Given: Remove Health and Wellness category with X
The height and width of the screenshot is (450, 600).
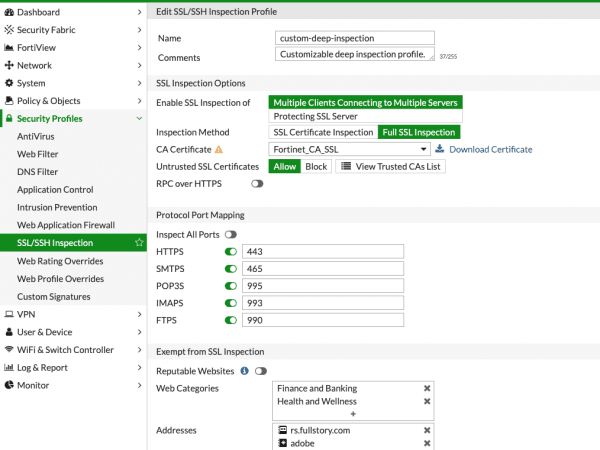Looking at the screenshot, I should (x=427, y=401).
